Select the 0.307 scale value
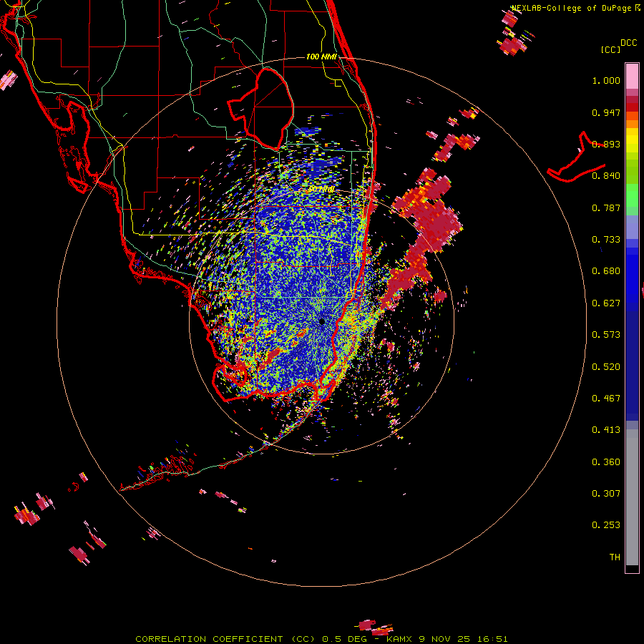 click(x=606, y=494)
